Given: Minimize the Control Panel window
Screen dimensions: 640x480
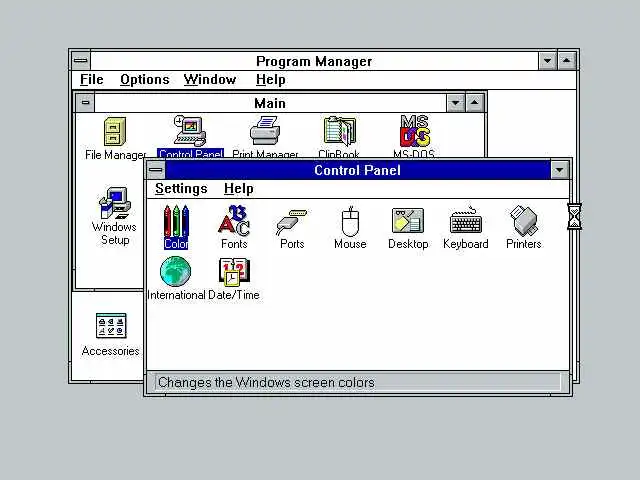Looking at the screenshot, I should coord(559,170).
